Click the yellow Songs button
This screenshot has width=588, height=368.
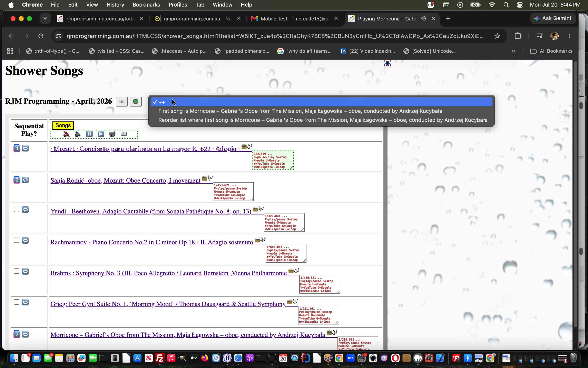coord(63,125)
